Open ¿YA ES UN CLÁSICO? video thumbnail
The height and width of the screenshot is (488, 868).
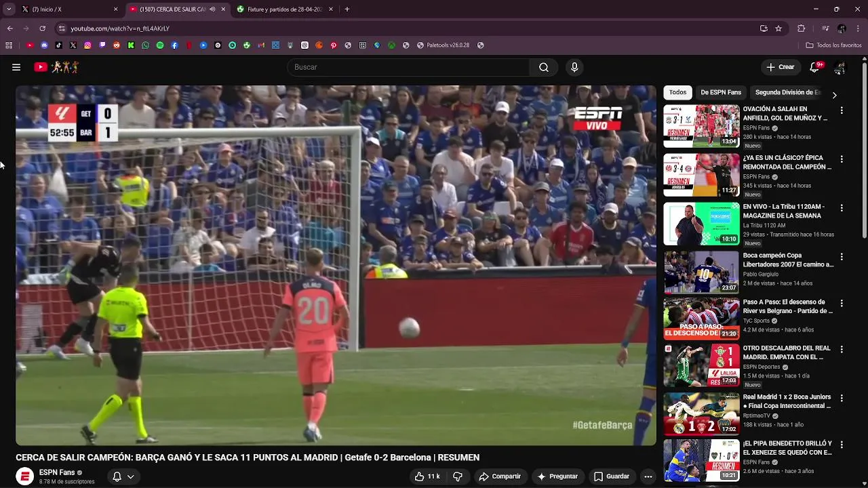(x=701, y=175)
